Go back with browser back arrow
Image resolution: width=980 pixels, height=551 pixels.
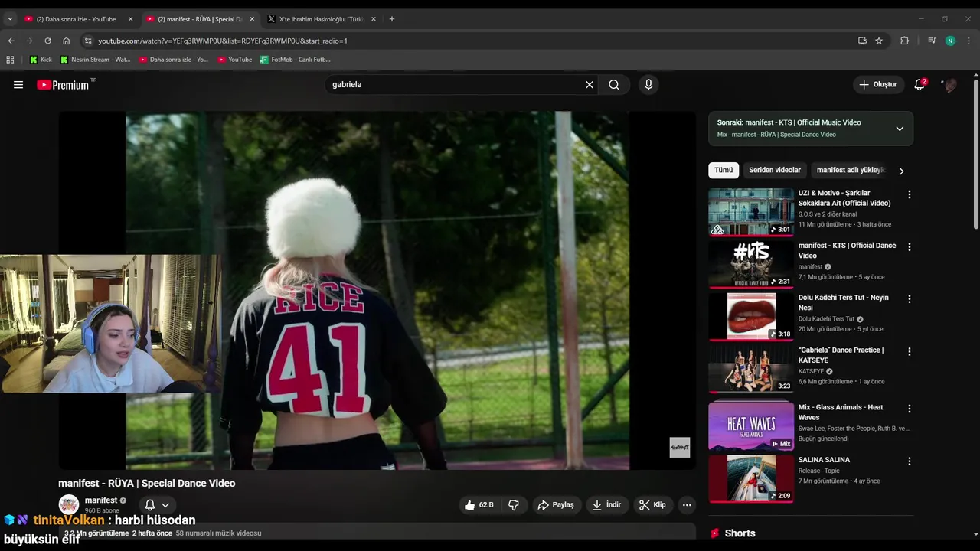[11, 41]
